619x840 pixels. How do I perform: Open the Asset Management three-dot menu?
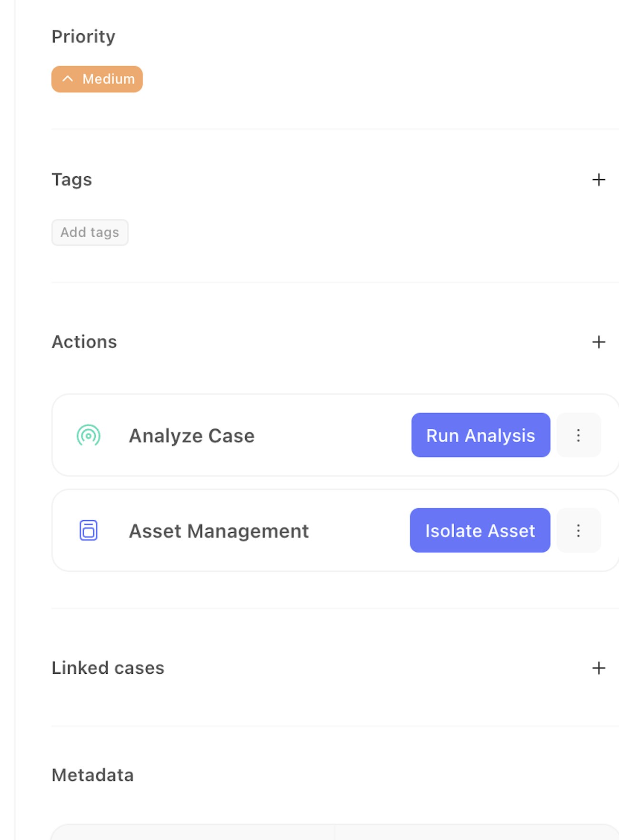pyautogui.click(x=579, y=530)
